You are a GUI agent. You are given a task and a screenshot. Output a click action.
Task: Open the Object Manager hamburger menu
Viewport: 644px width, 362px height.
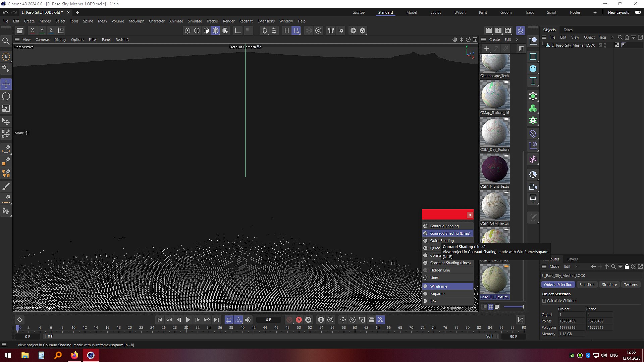coord(544,37)
